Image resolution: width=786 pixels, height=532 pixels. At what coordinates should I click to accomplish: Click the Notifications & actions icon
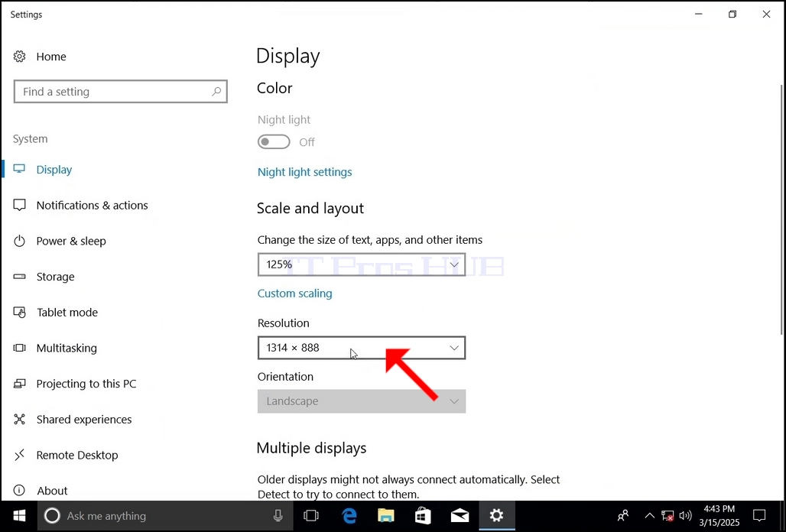click(20, 205)
